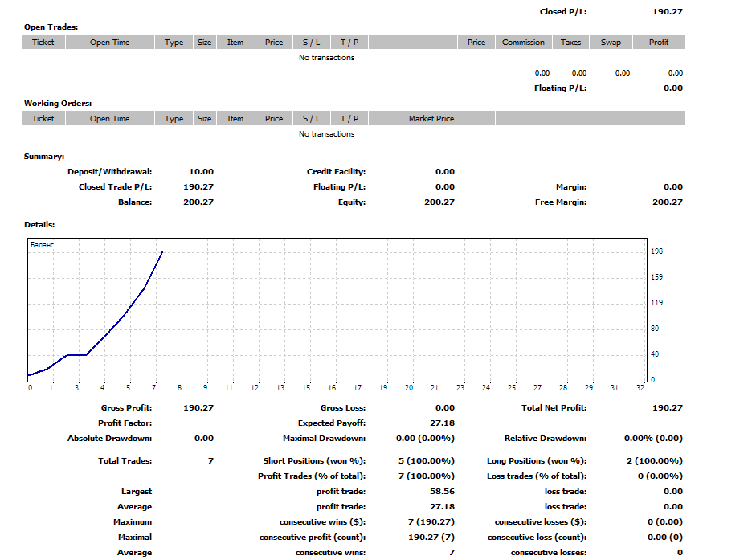The image size is (752, 560).
Task: Click the Taxes column header
Action: pos(570,43)
